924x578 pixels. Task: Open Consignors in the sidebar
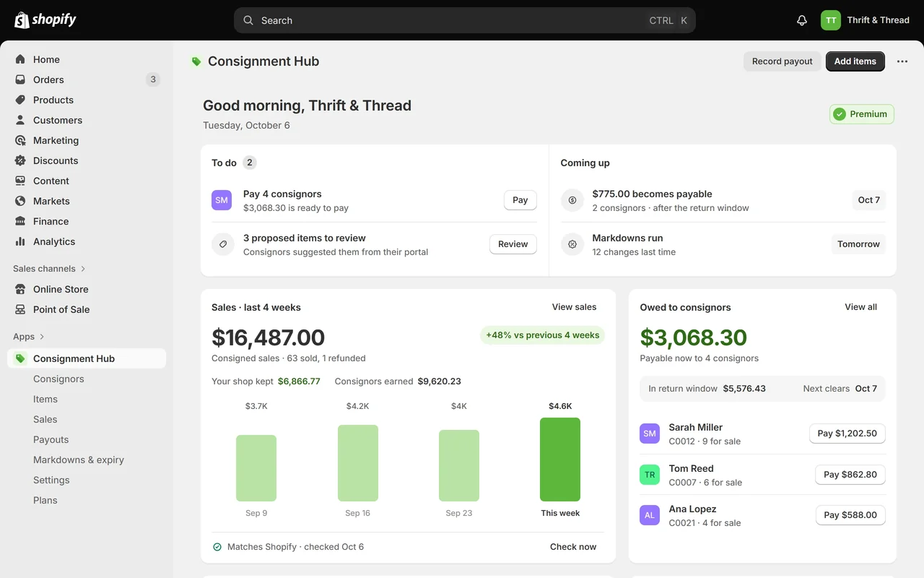58,379
